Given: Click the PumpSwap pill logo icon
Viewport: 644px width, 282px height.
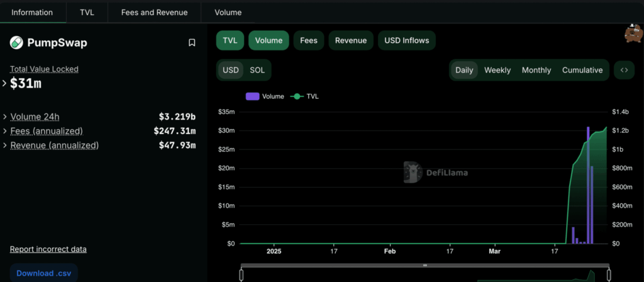Looking at the screenshot, I should [x=16, y=43].
